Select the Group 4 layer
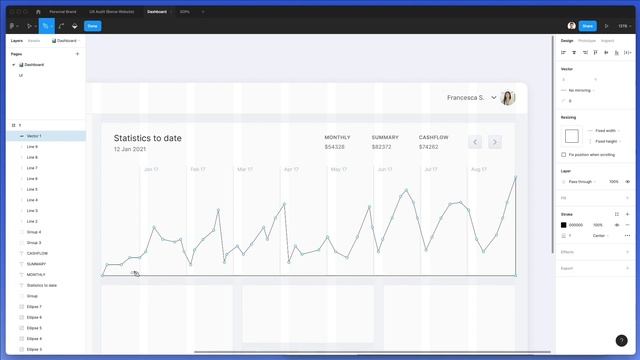 point(46,232)
